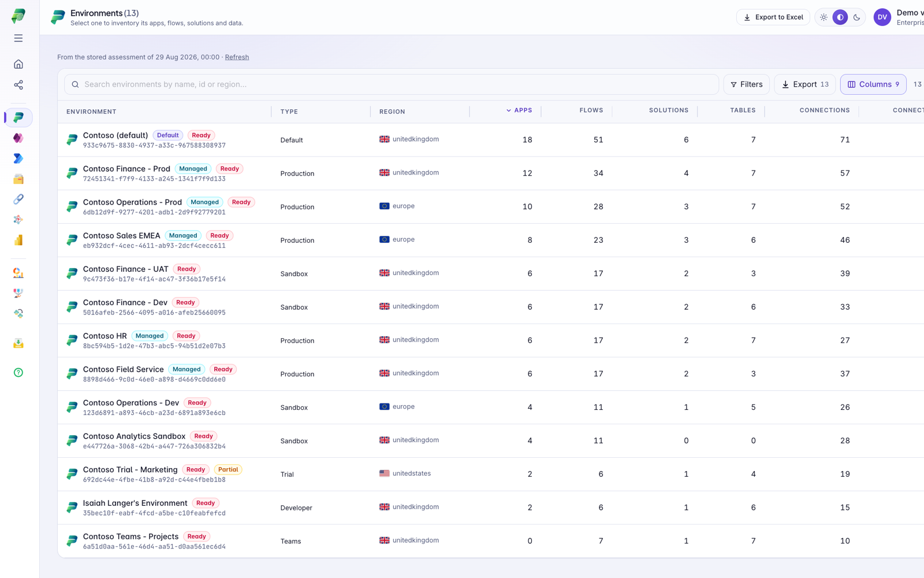924x578 pixels.
Task: Click the search magnifier icon
Action: 75,84
